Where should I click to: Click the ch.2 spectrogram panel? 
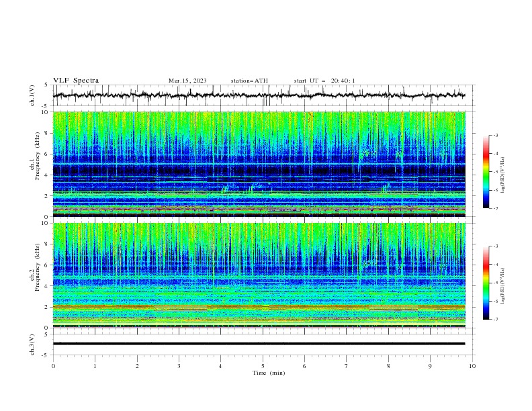[259, 275]
